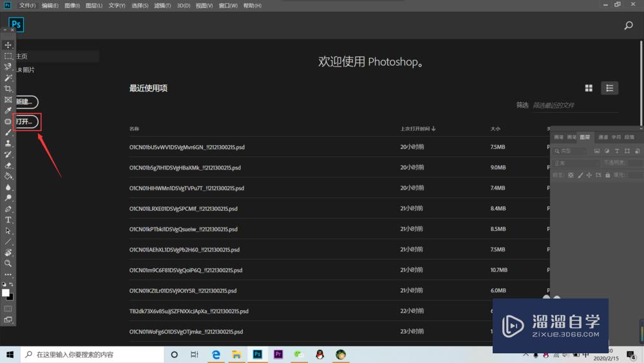Viewport: 644px width, 363px height.
Task: Switch recent files to list view
Action: (609, 88)
